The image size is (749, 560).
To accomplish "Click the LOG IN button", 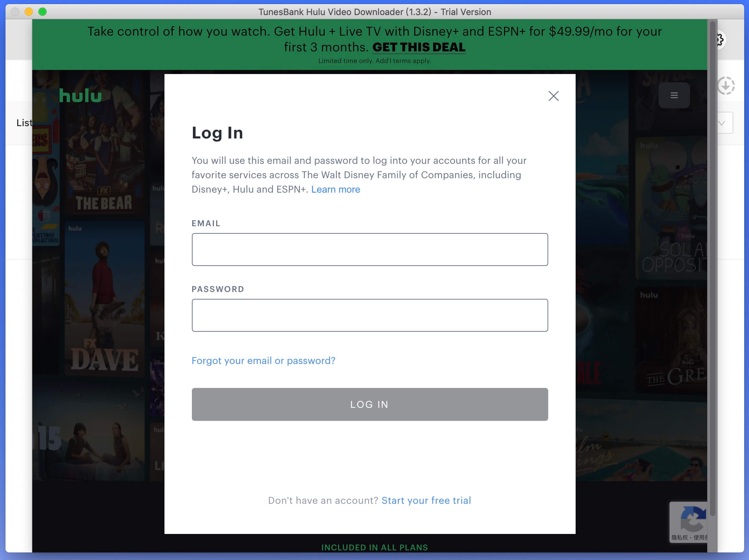I will (370, 404).
